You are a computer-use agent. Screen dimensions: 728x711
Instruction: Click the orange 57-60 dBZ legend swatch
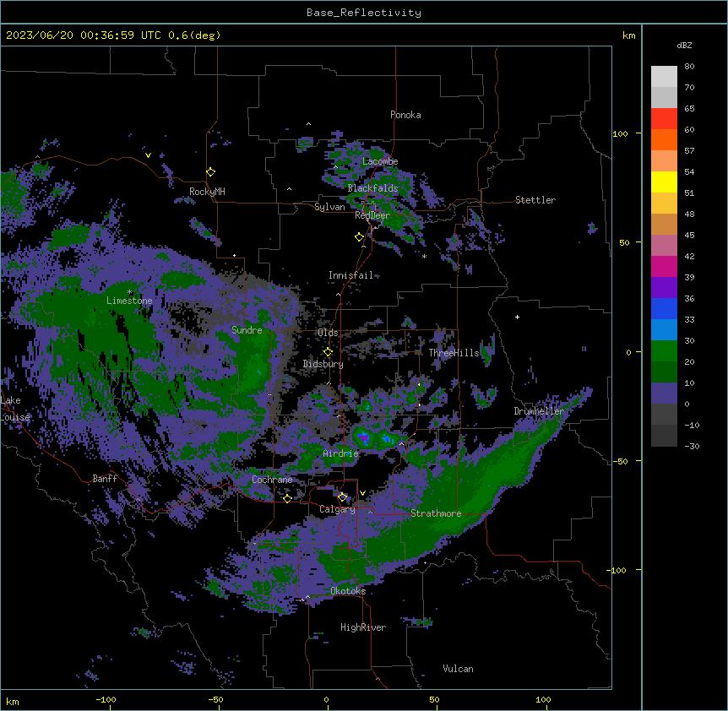[x=664, y=140]
